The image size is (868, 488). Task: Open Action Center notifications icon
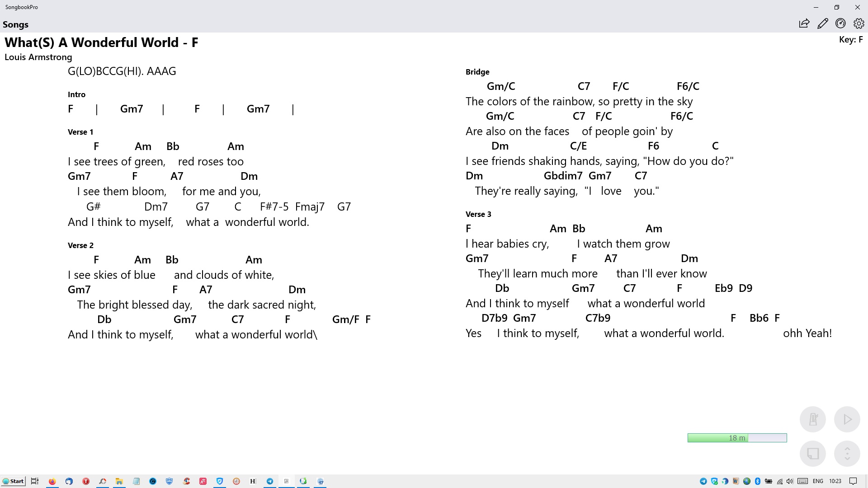(853, 481)
